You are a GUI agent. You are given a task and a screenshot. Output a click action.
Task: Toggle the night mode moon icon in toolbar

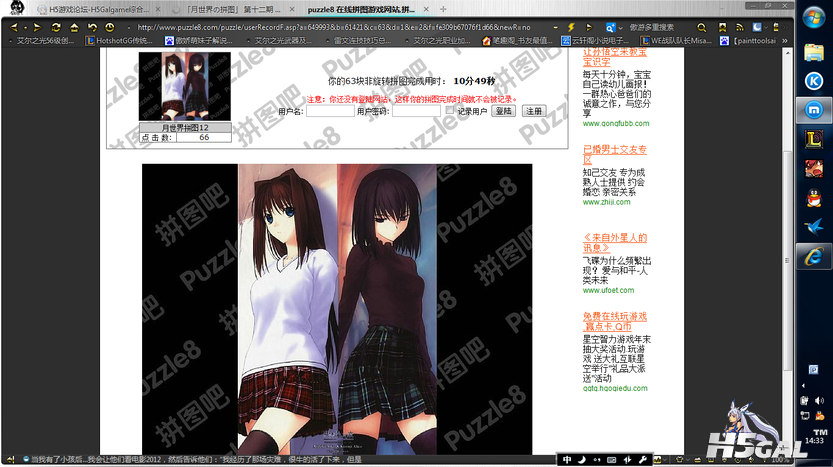[757, 27]
